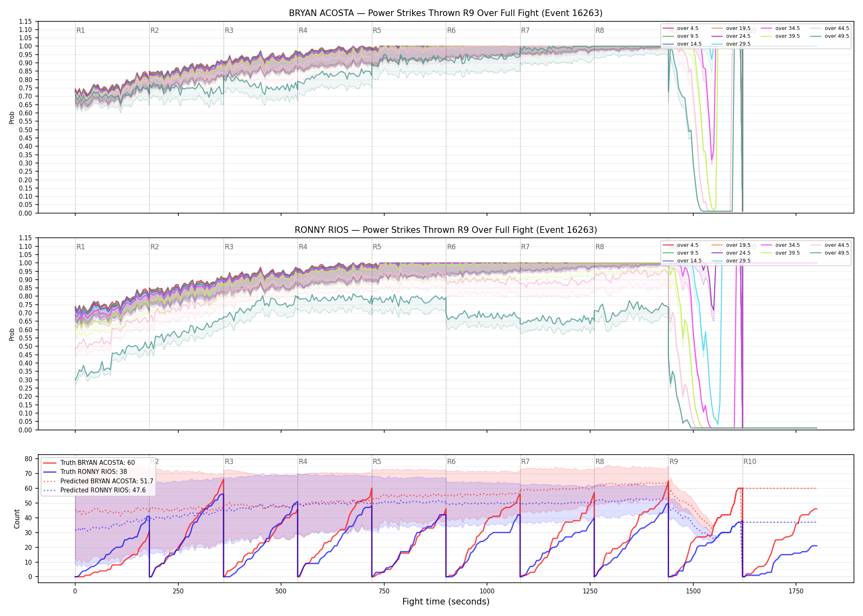The image size is (863, 616).
Task: Click the R7 round marker in the Count chart
Action: tap(525, 462)
